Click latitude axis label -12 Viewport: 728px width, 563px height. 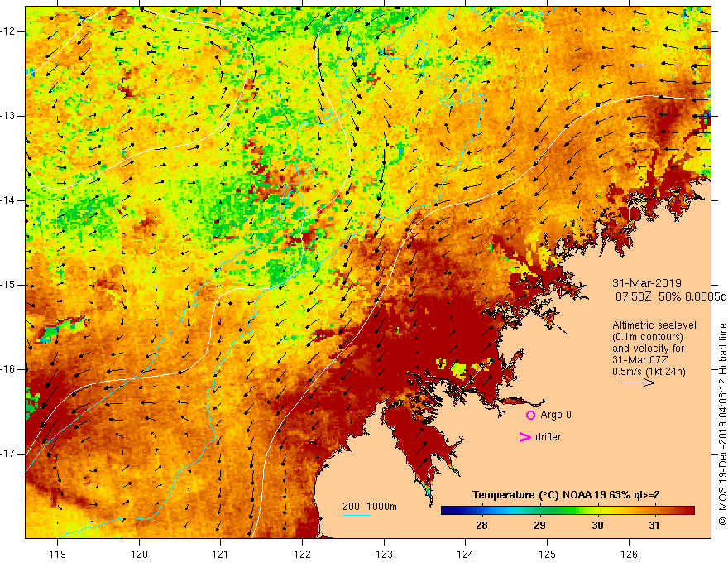[x=9, y=31]
